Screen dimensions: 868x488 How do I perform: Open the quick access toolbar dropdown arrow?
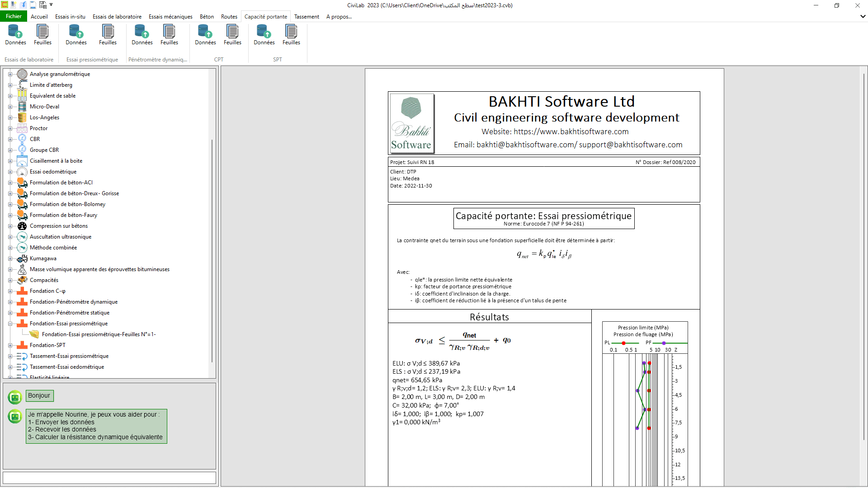(x=51, y=5)
